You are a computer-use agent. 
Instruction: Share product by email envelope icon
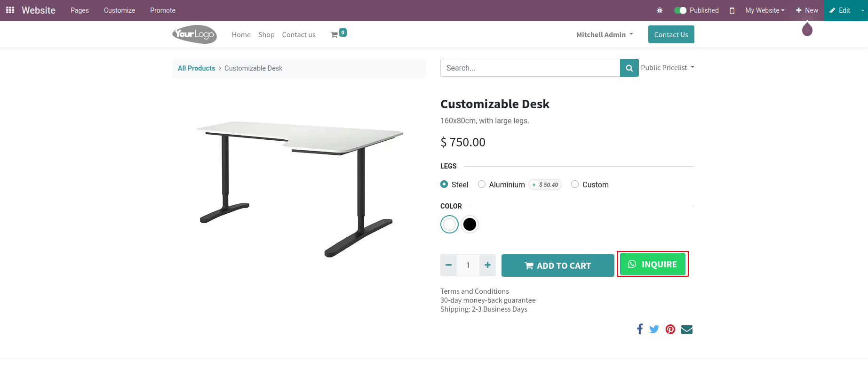click(687, 329)
